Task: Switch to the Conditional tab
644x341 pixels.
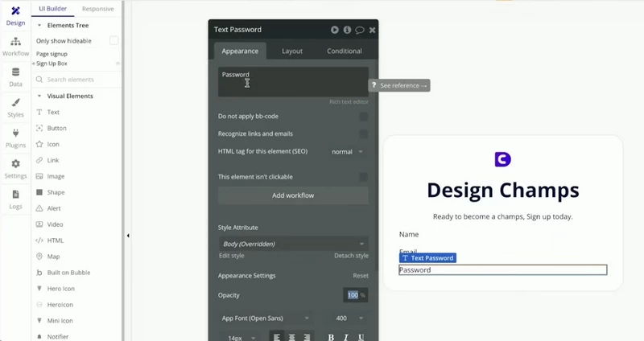Action: [345, 51]
